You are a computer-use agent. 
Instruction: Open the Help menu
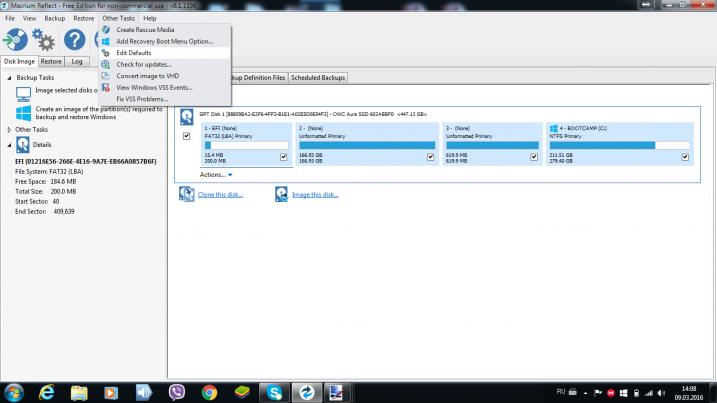[150, 18]
